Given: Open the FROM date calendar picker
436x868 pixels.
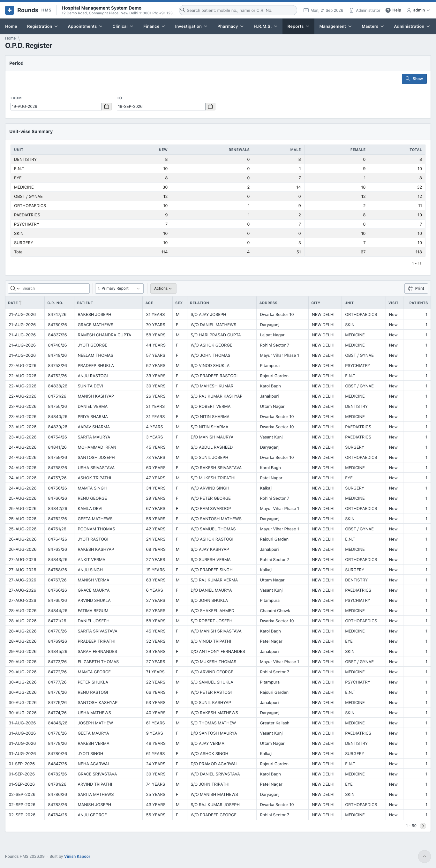Looking at the screenshot, I should [107, 107].
